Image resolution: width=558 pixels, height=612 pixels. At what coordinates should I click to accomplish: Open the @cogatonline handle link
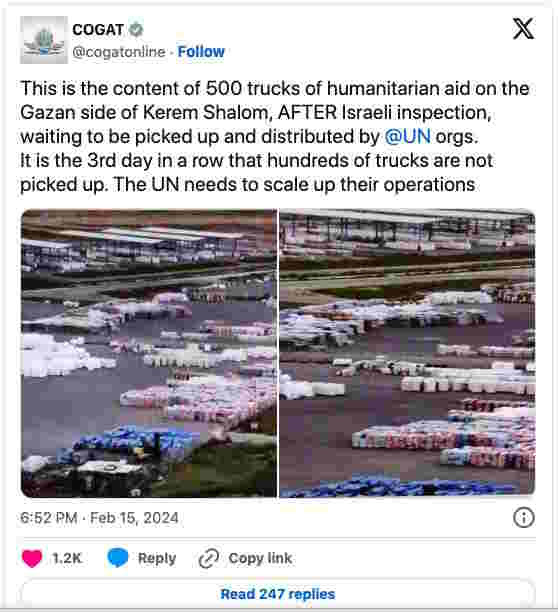click(119, 52)
